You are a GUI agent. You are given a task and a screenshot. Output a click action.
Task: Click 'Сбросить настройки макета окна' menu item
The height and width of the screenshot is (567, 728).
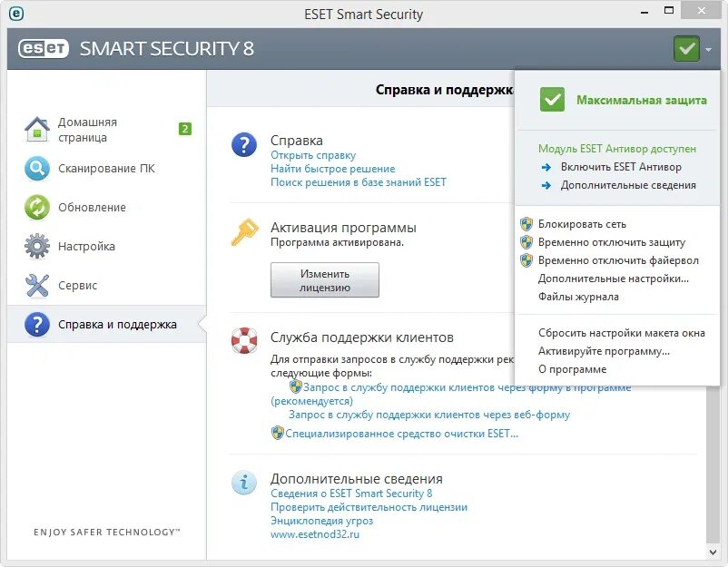point(621,333)
